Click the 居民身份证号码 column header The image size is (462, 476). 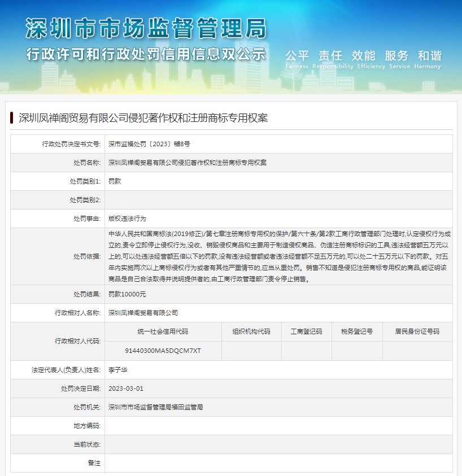pyautogui.click(x=417, y=331)
